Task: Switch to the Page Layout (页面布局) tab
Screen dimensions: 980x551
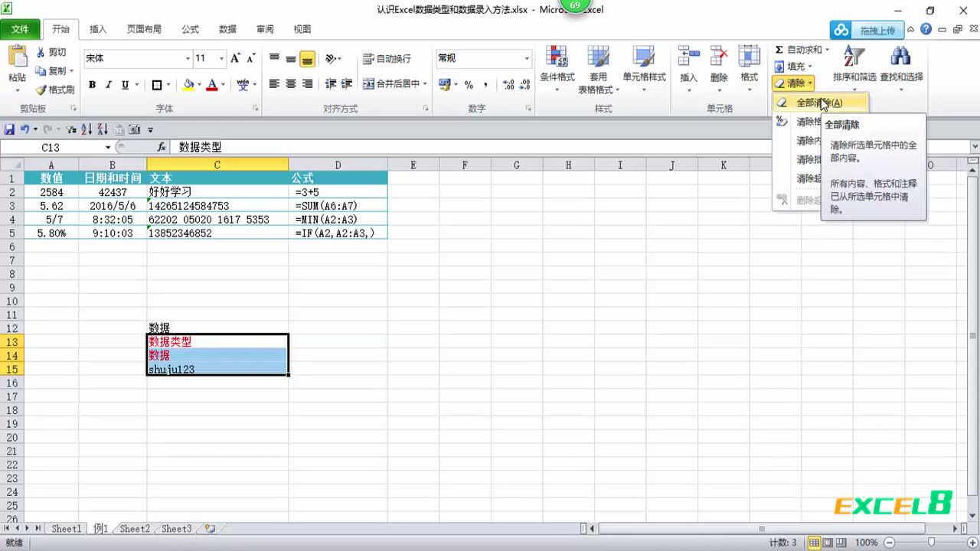Action: pos(144,29)
